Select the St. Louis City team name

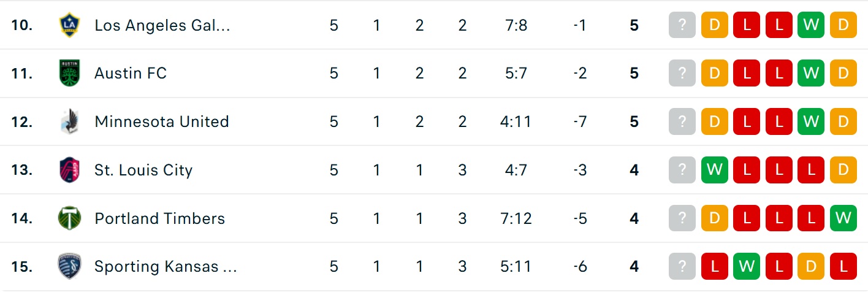point(143,170)
